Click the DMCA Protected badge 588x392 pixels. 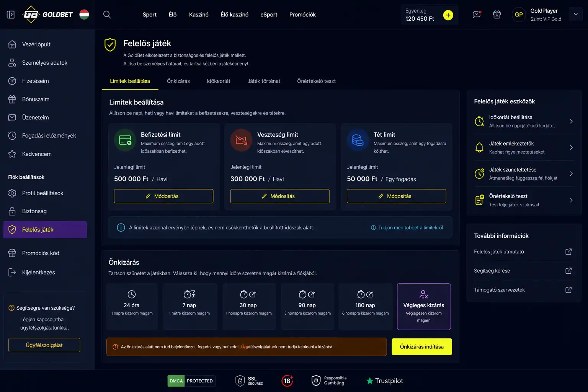coord(191,381)
